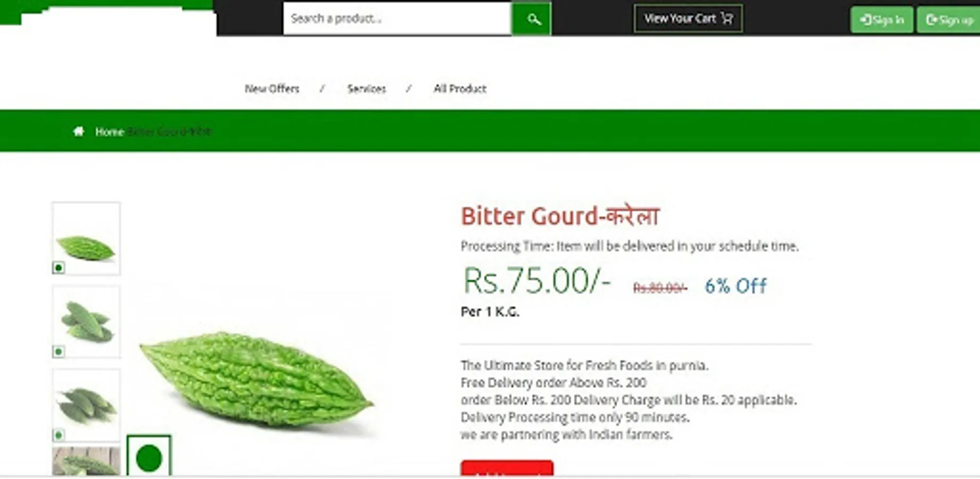The width and height of the screenshot is (980, 479).
Task: Open the All Product menu item
Action: coord(460,89)
